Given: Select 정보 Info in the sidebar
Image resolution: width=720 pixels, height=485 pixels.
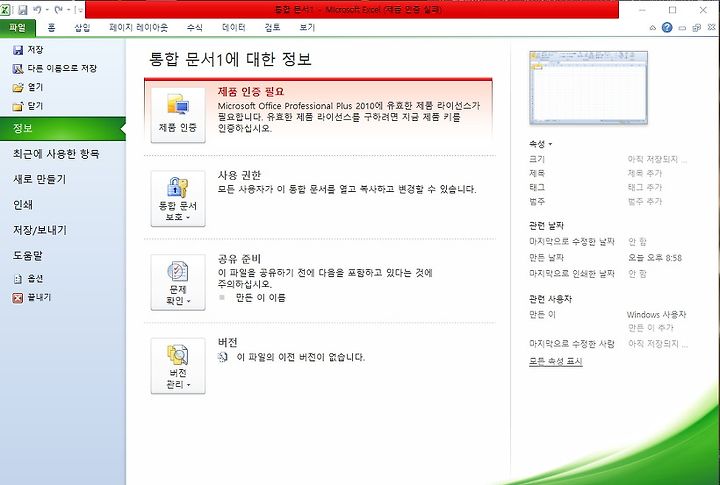Looking at the screenshot, I should (x=62, y=129).
